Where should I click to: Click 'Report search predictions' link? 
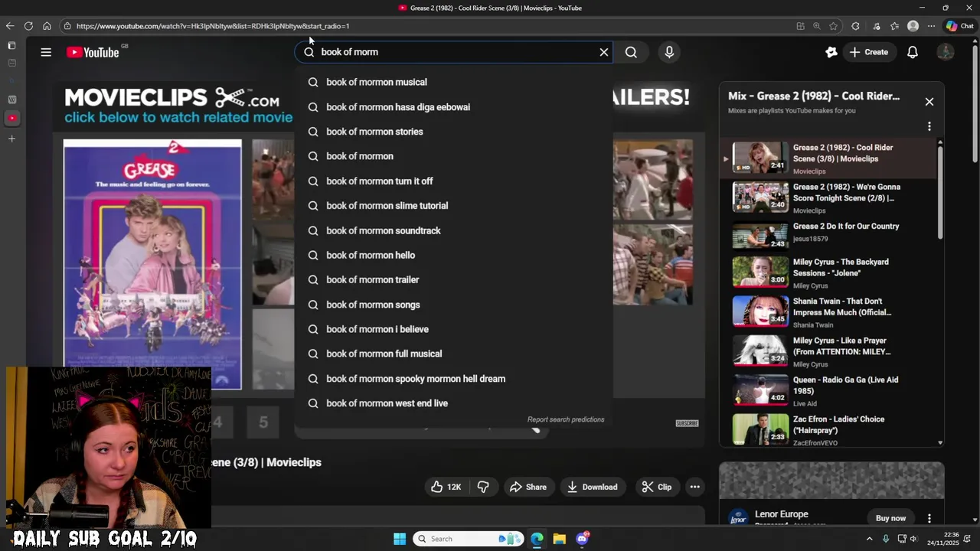566,419
